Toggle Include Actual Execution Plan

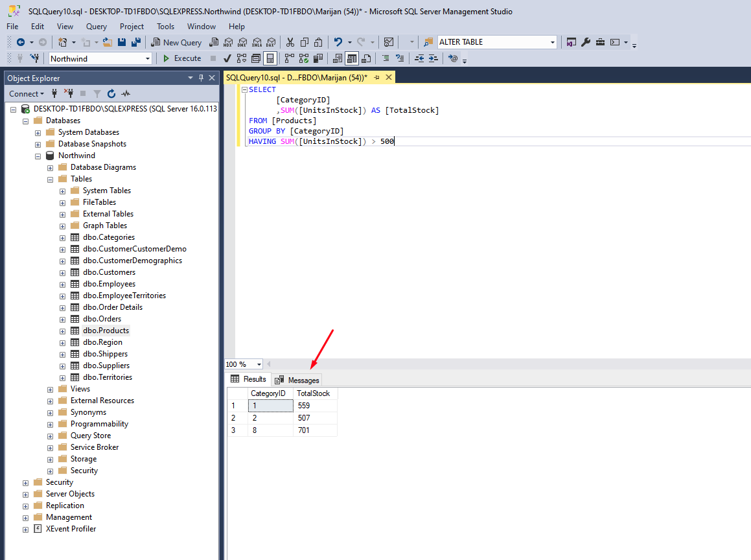point(289,58)
